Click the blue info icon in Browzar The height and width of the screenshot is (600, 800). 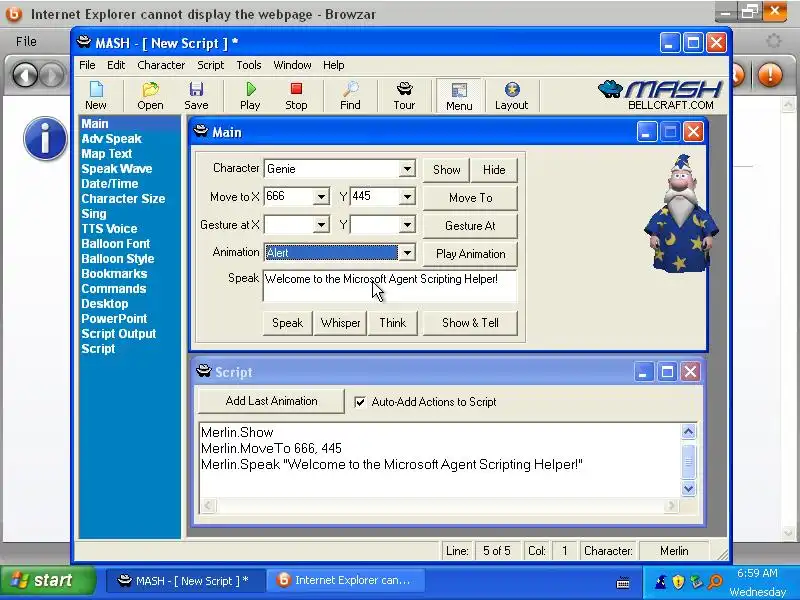pos(45,138)
